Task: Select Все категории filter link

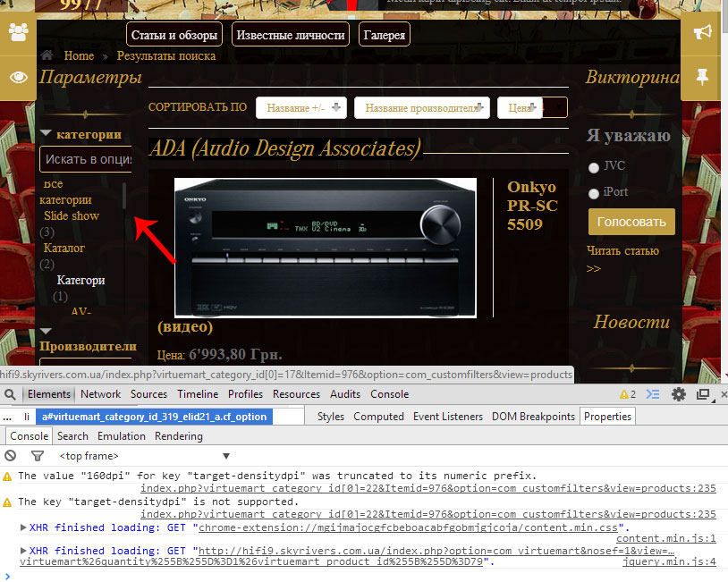Action: [65, 191]
